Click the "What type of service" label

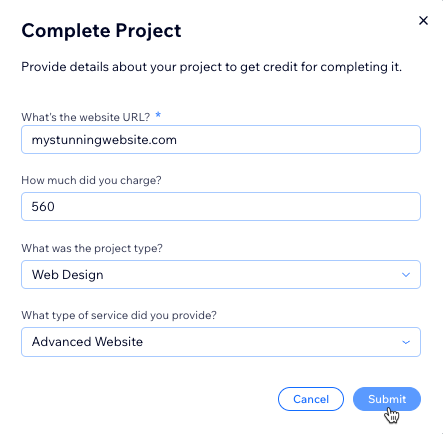pyautogui.click(x=119, y=315)
